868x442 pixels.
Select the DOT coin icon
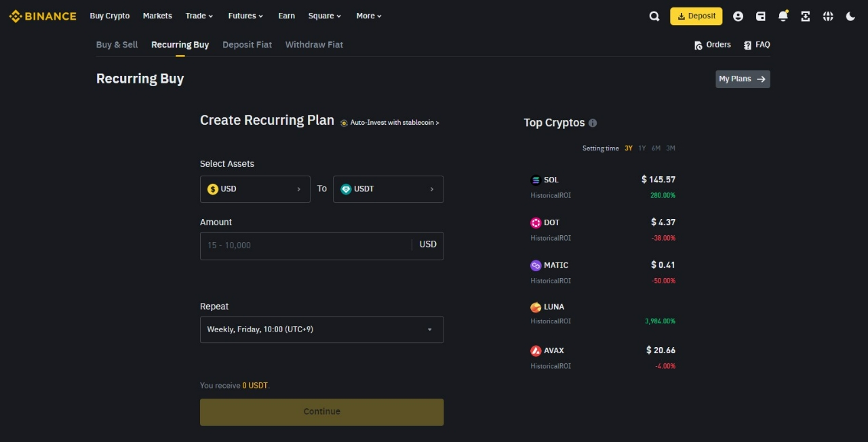536,222
